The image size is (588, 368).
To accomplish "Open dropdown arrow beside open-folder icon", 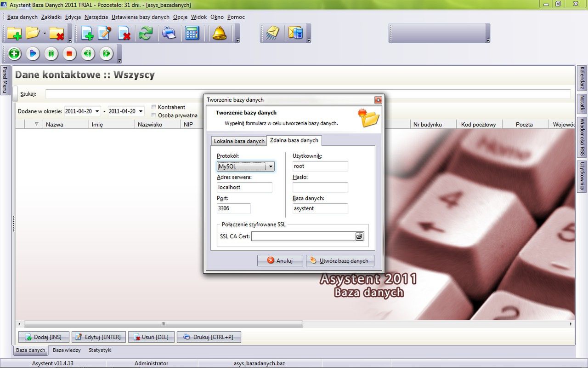I will (x=45, y=34).
